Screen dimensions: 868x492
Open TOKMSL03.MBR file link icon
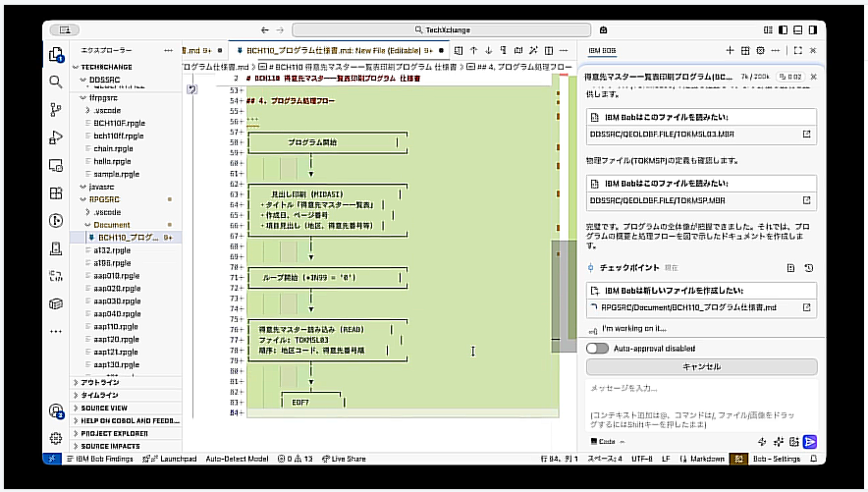806,134
